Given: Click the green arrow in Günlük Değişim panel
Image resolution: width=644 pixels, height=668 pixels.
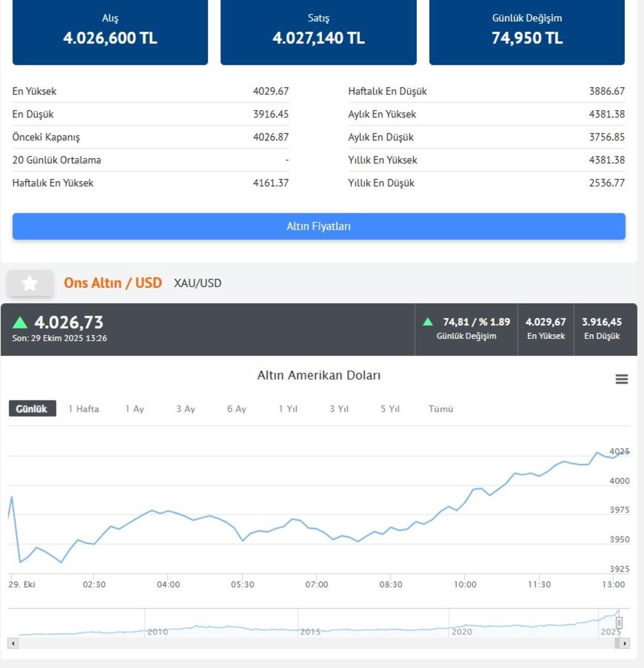Looking at the screenshot, I should point(428,320).
